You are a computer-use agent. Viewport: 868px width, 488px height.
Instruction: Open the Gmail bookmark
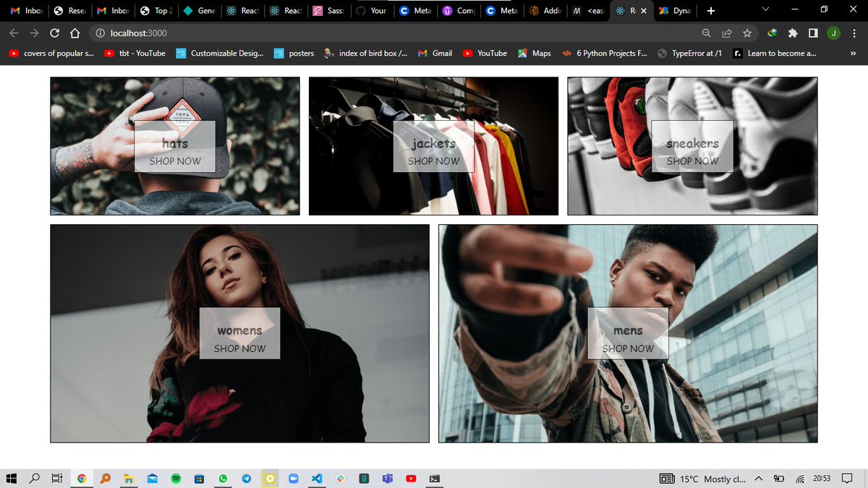coord(435,53)
